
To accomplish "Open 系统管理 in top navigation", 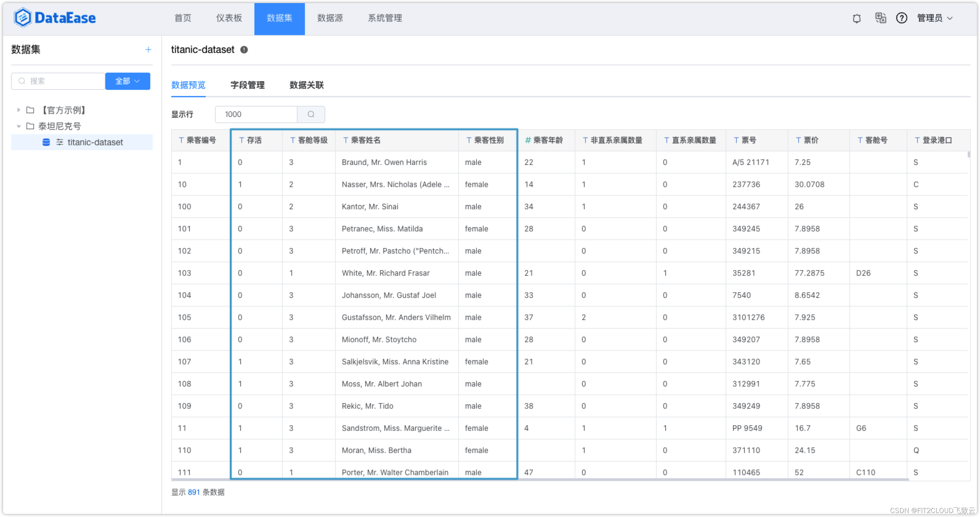I will point(385,18).
